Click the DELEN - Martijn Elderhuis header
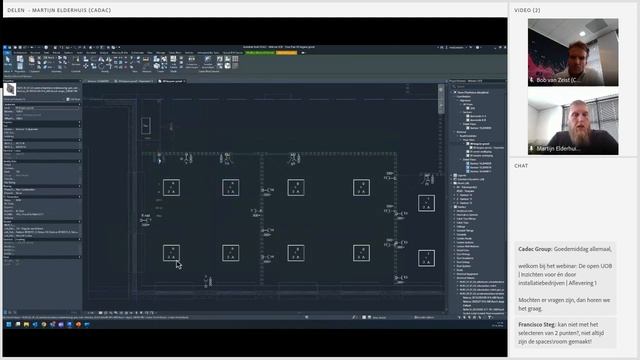640x360 pixels. coord(59,10)
